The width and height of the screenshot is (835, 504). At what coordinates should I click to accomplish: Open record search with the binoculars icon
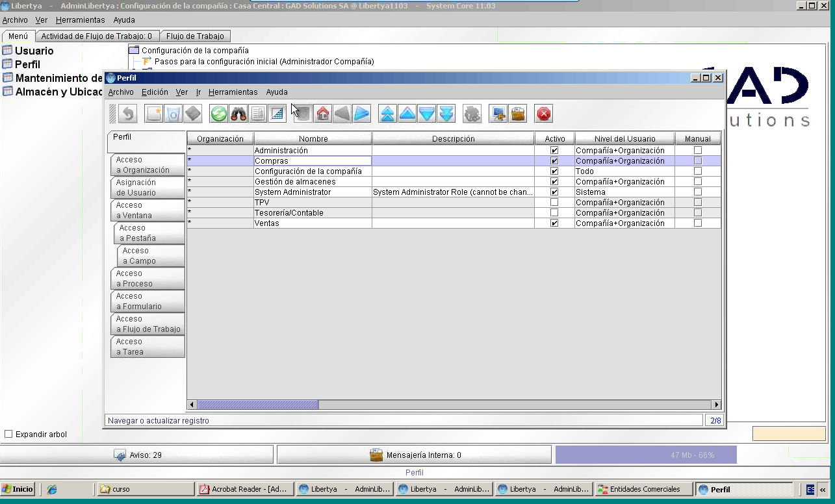(238, 114)
